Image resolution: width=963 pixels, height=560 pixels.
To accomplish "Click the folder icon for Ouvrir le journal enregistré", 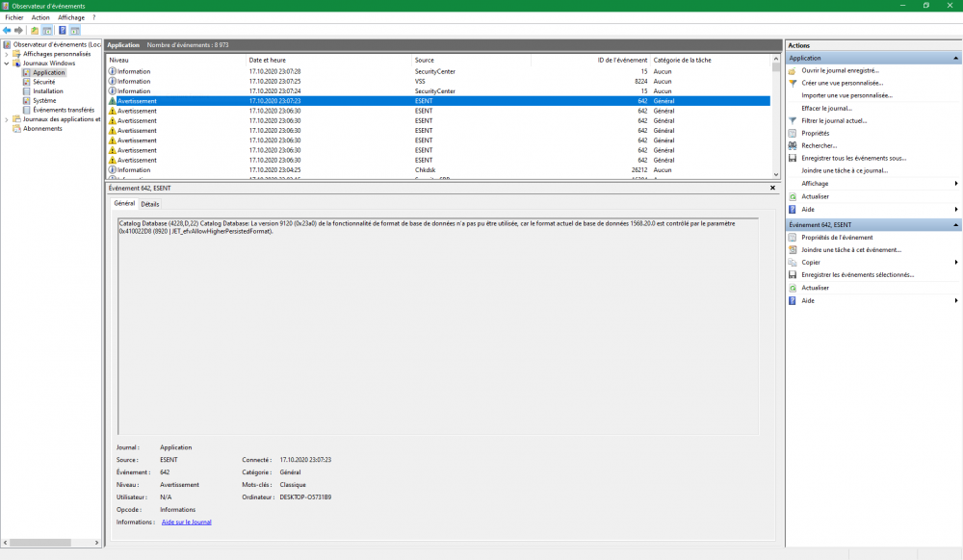I will (793, 70).
